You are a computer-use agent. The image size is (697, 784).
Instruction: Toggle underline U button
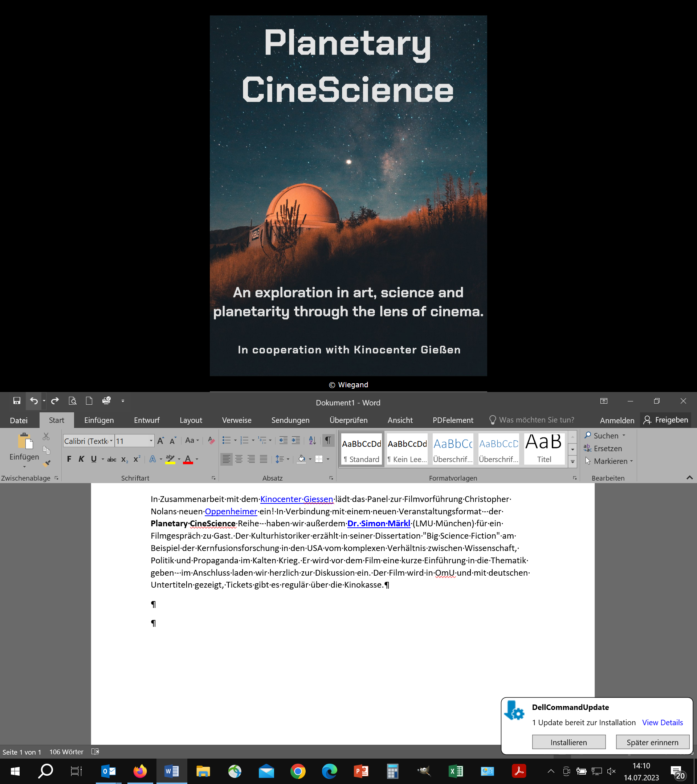[x=94, y=459]
